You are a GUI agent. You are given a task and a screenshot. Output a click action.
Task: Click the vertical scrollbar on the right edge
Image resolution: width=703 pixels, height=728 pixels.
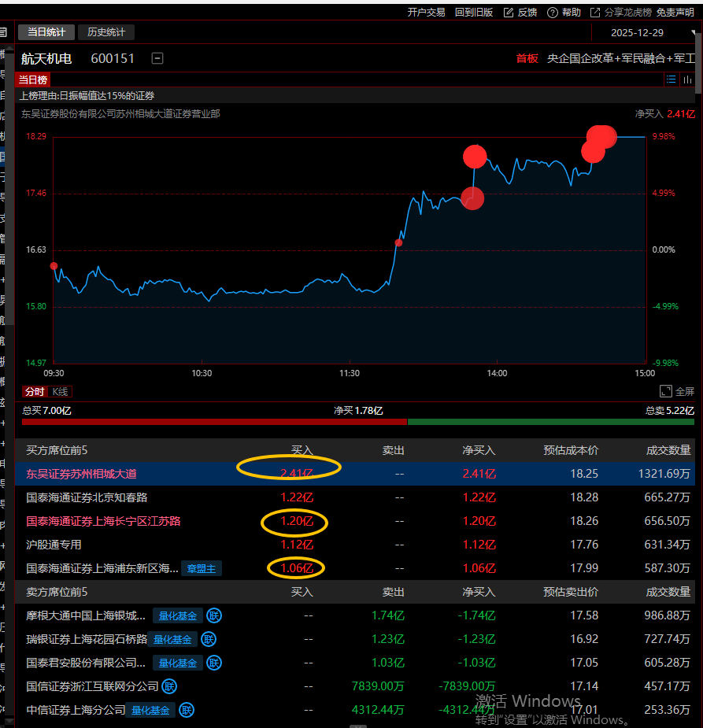pos(699,63)
